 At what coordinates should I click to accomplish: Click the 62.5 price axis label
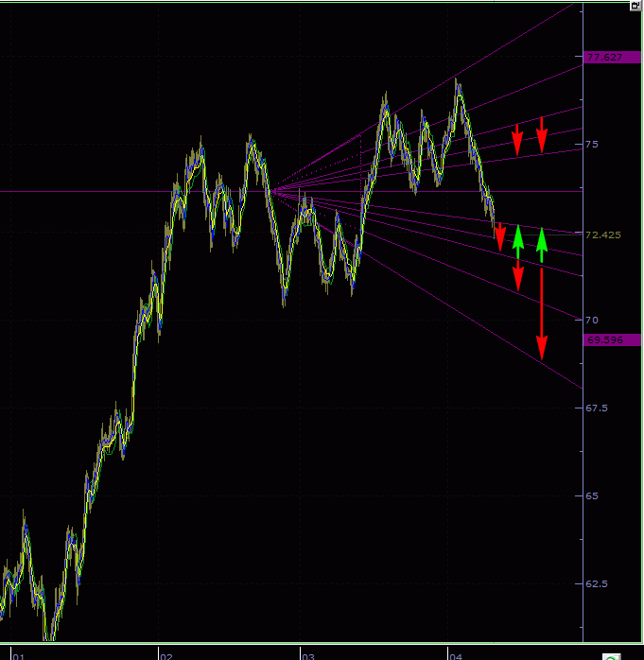point(597,583)
